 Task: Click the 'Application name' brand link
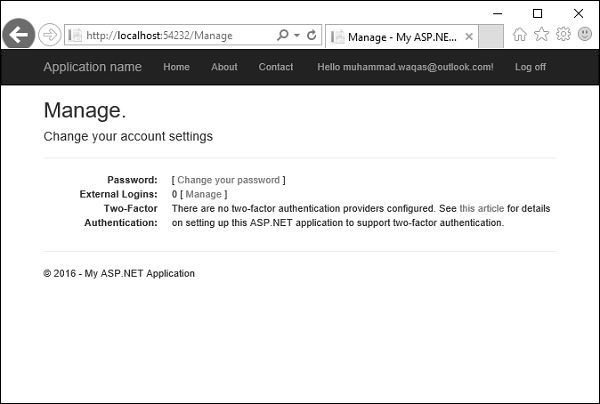[92, 67]
